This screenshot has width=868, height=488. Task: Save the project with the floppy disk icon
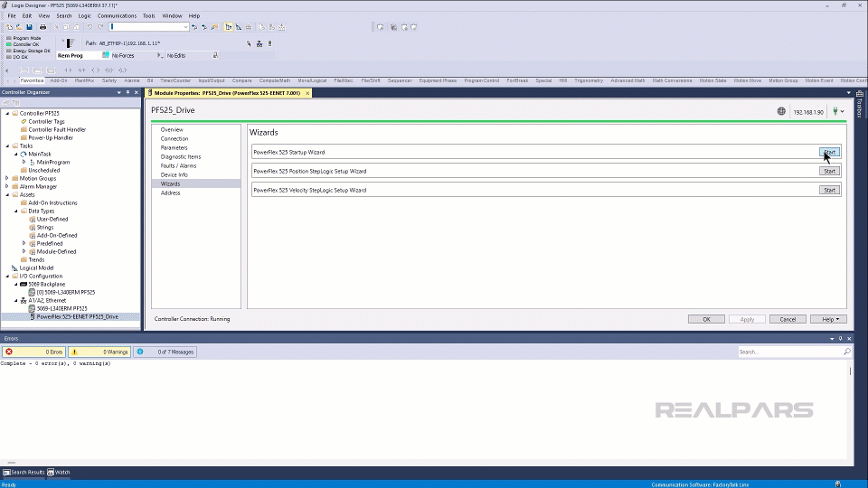pyautogui.click(x=29, y=26)
